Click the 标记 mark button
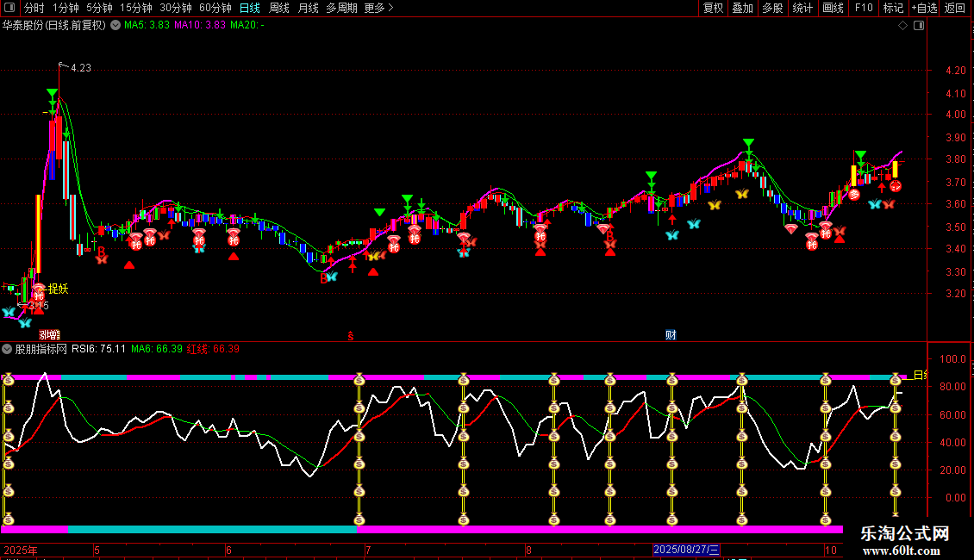Screen dimensions: 974x560 click(x=893, y=8)
